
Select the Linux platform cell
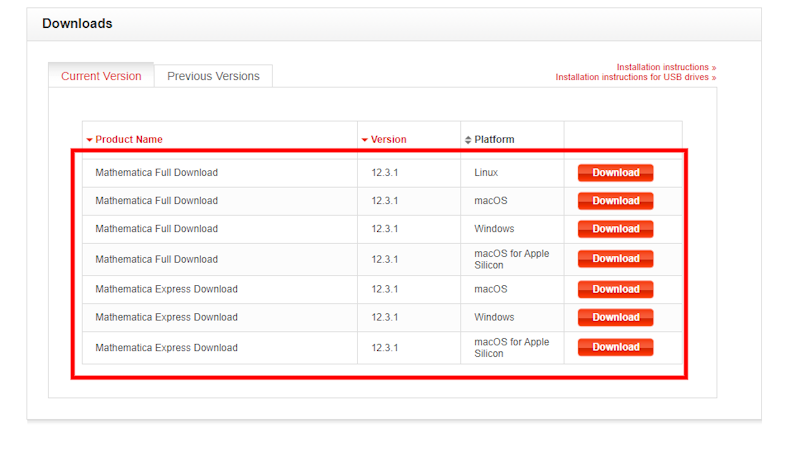(x=486, y=173)
